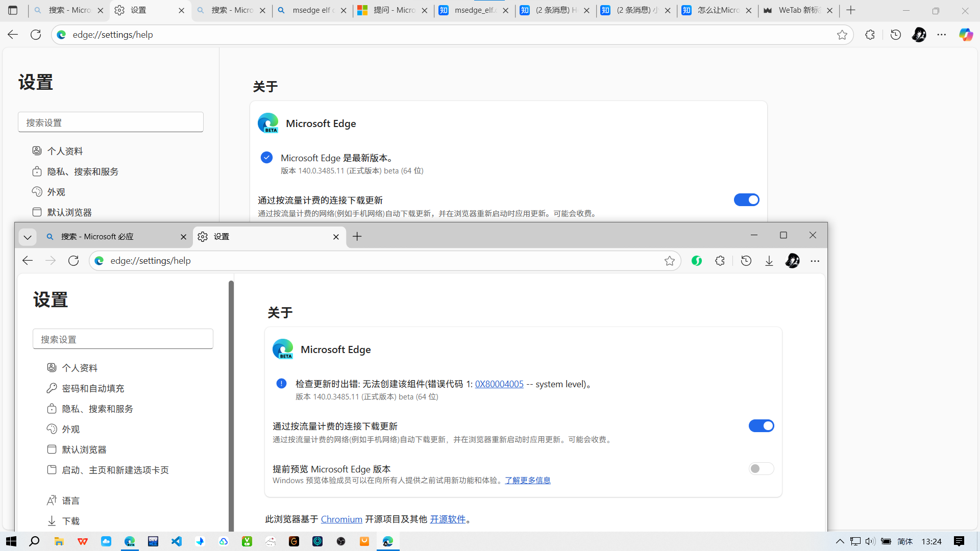
Task: Open the top window's three-dot menu
Action: (942, 35)
